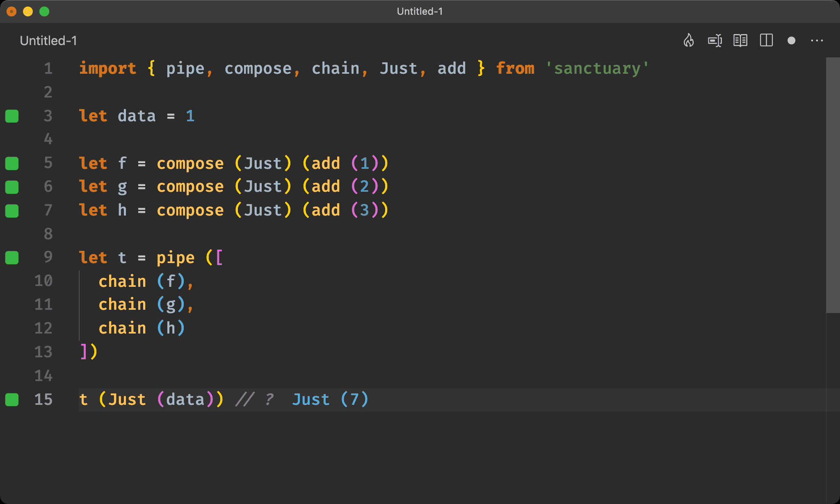Click the green coverage marker on line 6
This screenshot has height=504, width=840.
pyautogui.click(x=12, y=187)
